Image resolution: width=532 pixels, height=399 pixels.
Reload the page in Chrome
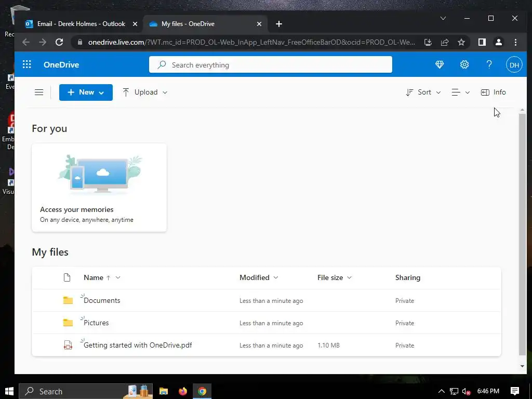click(x=59, y=42)
